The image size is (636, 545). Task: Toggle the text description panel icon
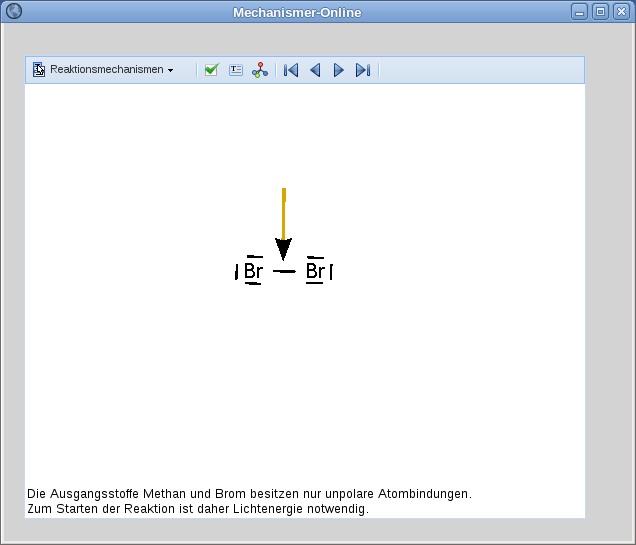tap(236, 70)
